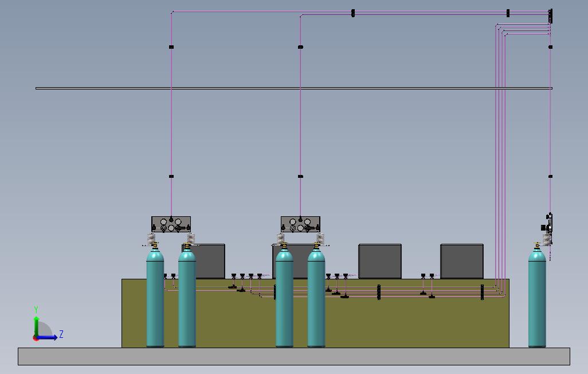This screenshot has width=588, height=374.
Task: Click the middle clamp on the top horizontal pipes
Action: (353, 13)
